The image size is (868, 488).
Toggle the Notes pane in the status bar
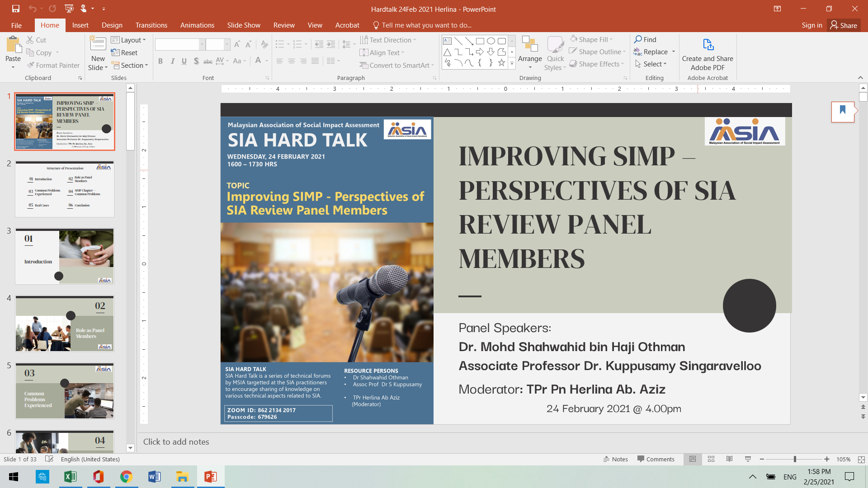pyautogui.click(x=616, y=459)
